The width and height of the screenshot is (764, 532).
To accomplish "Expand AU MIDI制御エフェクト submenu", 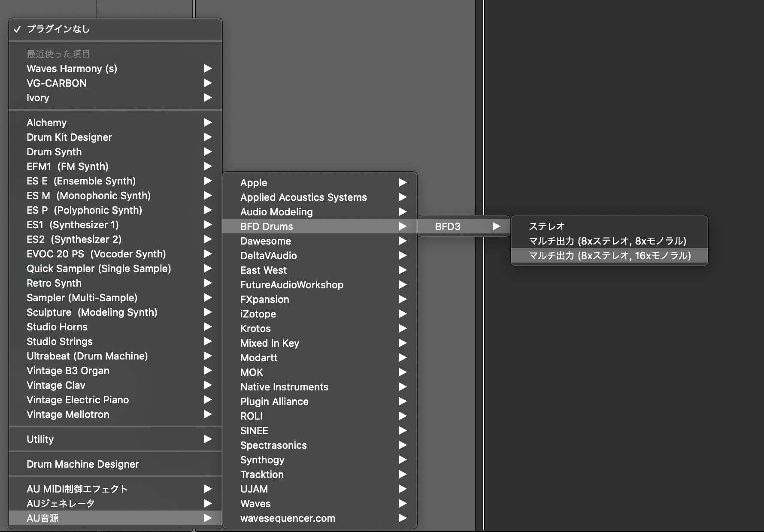I will click(x=115, y=489).
